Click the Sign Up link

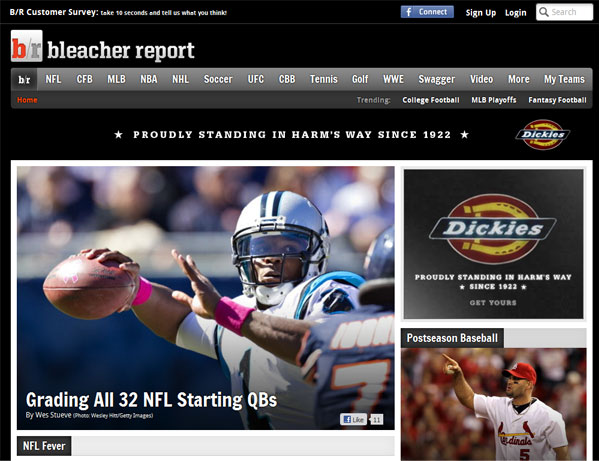[480, 12]
